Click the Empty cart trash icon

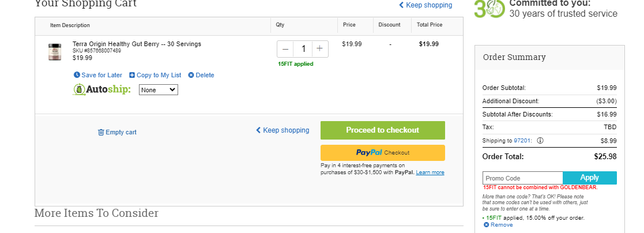[x=101, y=132]
